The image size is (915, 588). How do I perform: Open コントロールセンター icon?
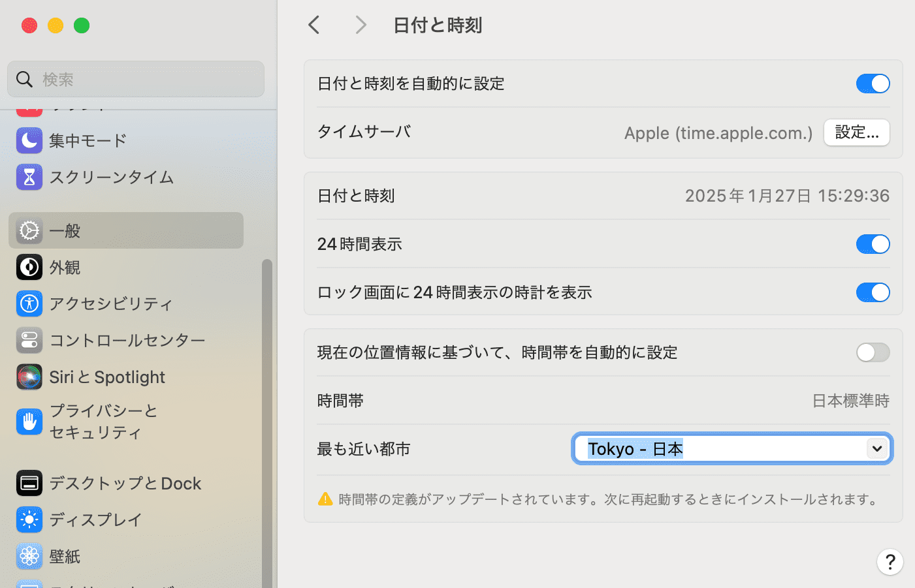[29, 340]
